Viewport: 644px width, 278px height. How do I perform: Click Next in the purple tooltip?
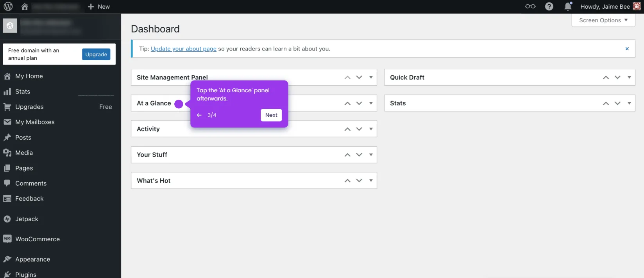(271, 115)
